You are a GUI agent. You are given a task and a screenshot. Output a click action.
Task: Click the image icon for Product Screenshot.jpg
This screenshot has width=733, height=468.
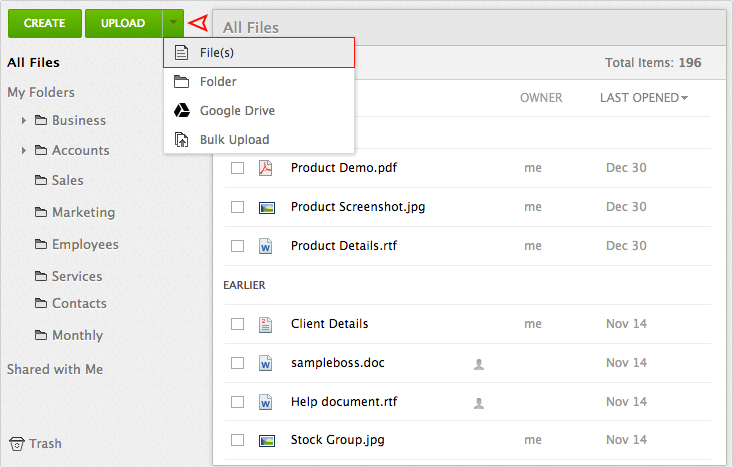pyautogui.click(x=266, y=207)
